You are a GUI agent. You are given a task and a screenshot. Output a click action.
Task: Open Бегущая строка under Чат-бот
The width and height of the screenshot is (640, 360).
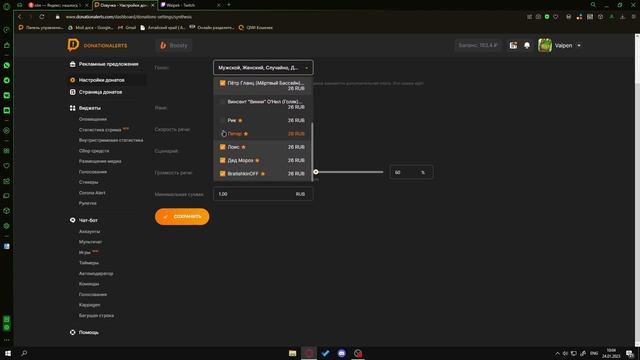point(96,316)
